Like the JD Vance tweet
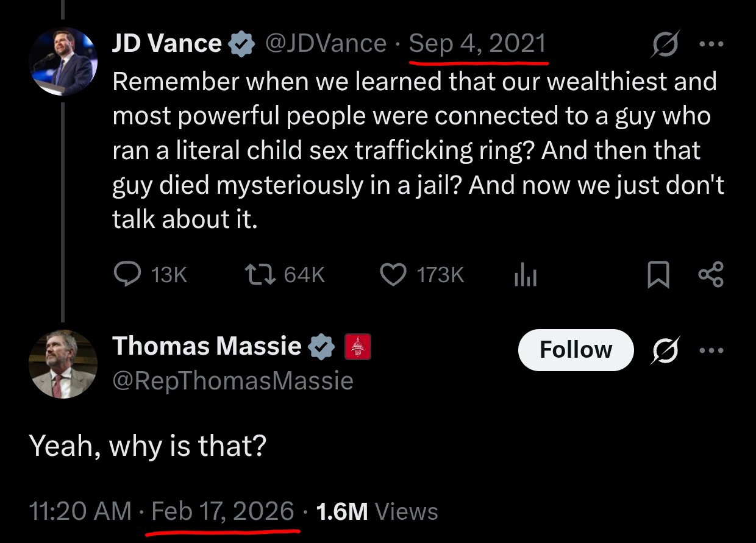Viewport: 756px width, 543px height. (393, 275)
